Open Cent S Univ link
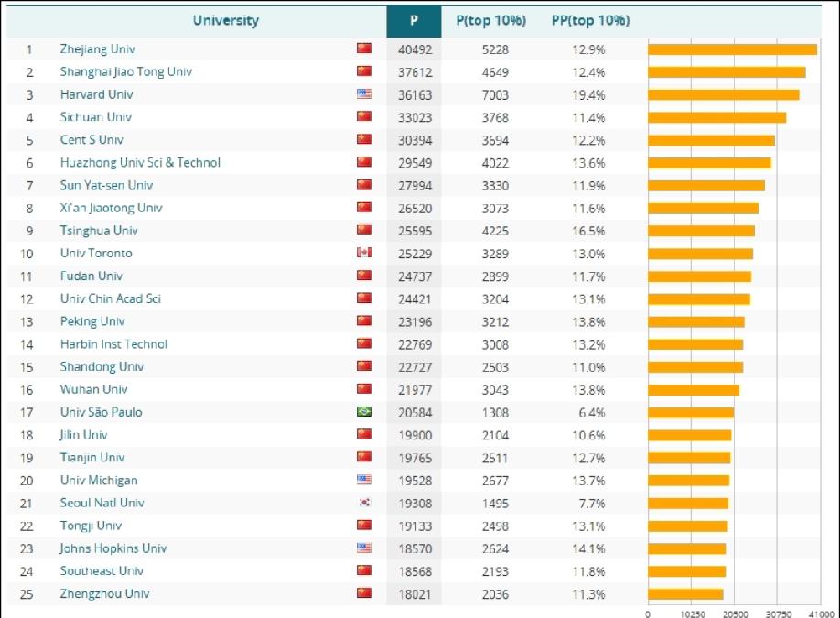Viewport: 840px width, 618px height. coord(92,140)
